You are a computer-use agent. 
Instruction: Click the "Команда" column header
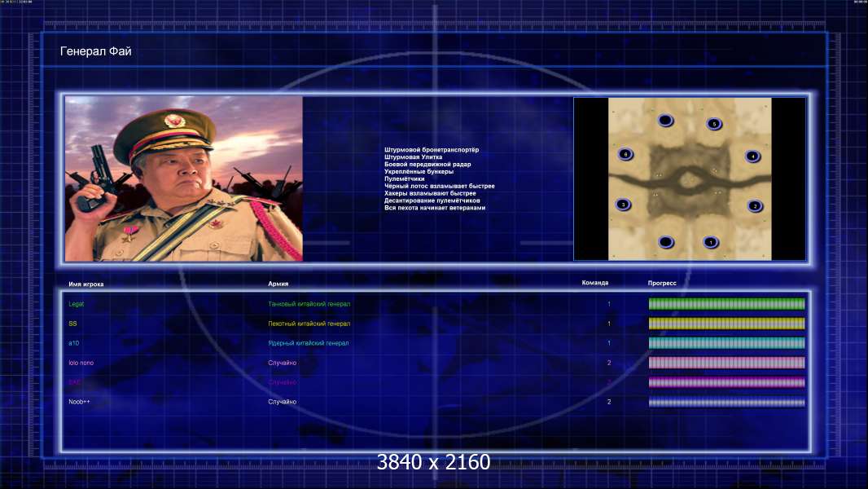(595, 283)
